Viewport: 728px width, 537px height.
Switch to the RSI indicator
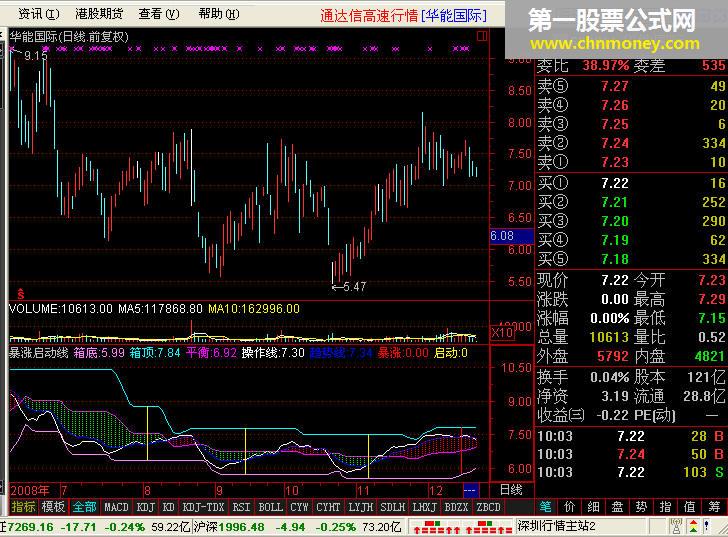pyautogui.click(x=241, y=507)
